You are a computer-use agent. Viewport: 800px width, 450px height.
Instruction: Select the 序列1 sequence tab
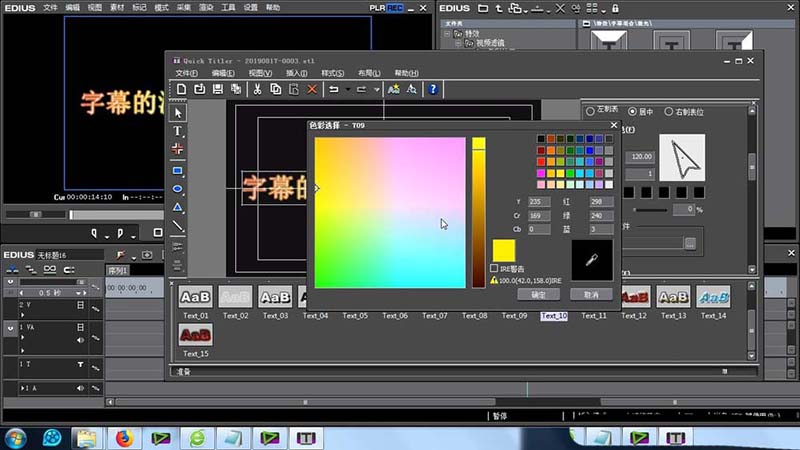coord(117,270)
